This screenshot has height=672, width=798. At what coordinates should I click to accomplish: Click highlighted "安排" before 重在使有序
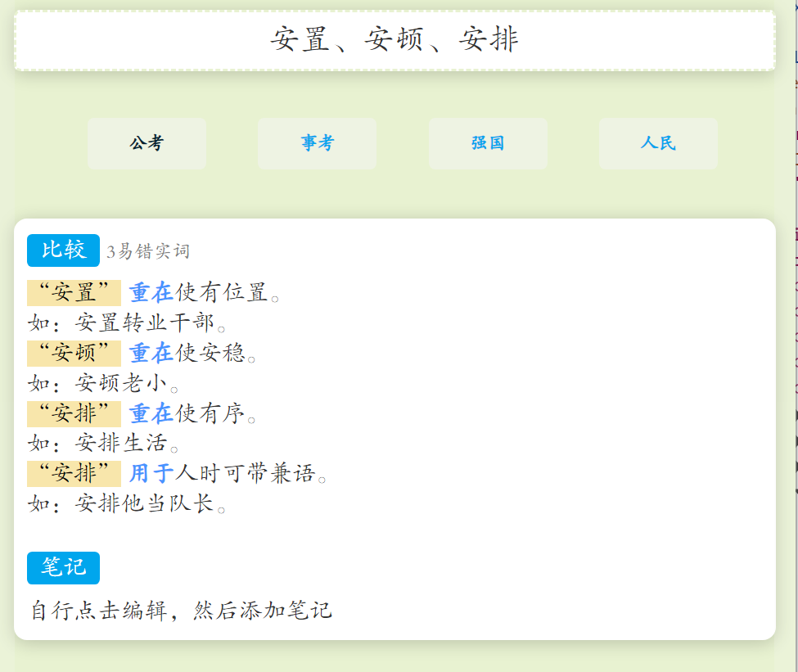point(74,414)
